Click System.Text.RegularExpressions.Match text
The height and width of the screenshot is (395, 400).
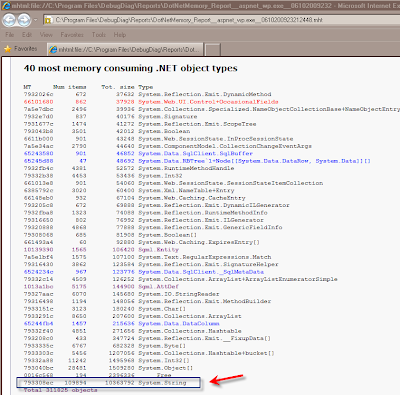tap(205, 257)
